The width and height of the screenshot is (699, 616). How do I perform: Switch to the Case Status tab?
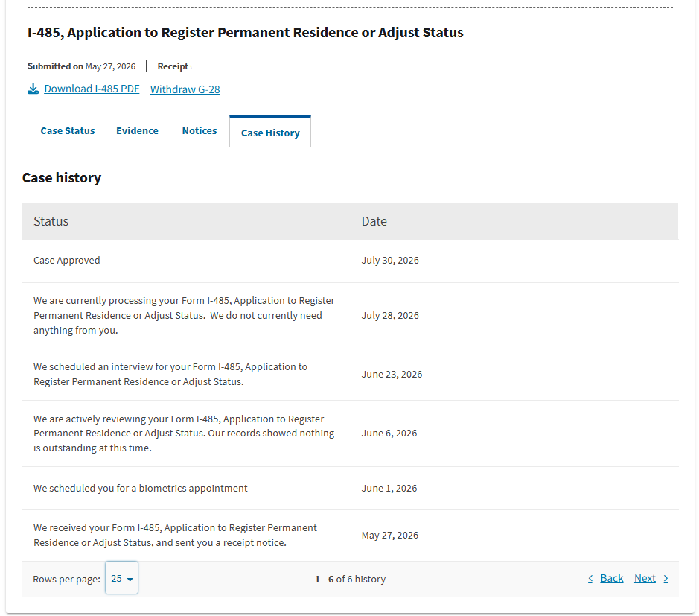tap(68, 130)
